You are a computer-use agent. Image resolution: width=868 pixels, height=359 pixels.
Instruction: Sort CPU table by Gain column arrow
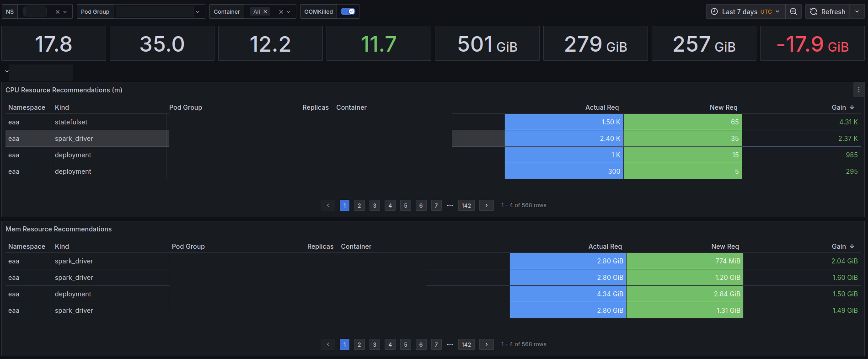(x=852, y=107)
